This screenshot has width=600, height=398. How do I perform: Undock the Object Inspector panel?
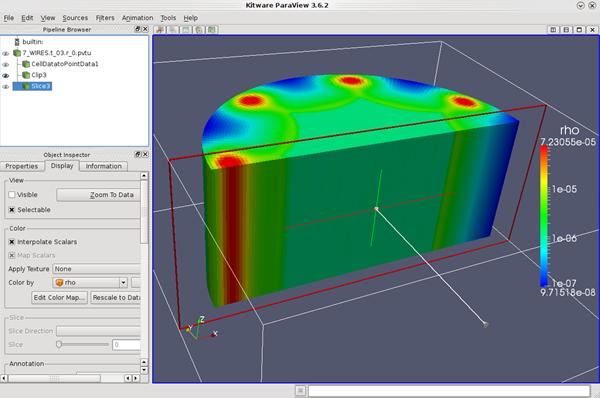click(138, 154)
